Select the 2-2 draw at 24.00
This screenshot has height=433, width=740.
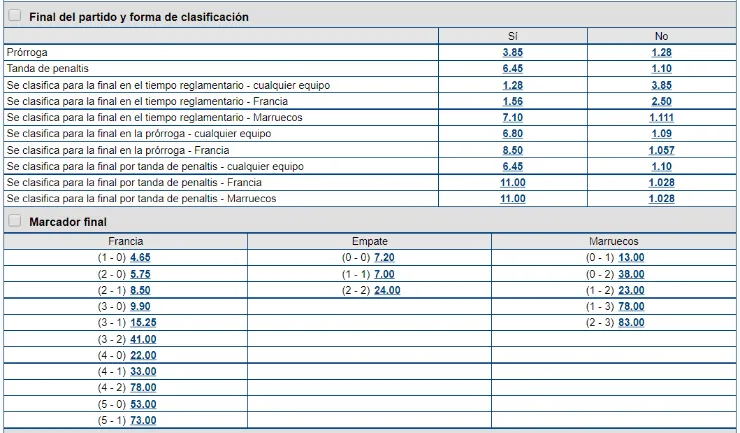coord(387,291)
